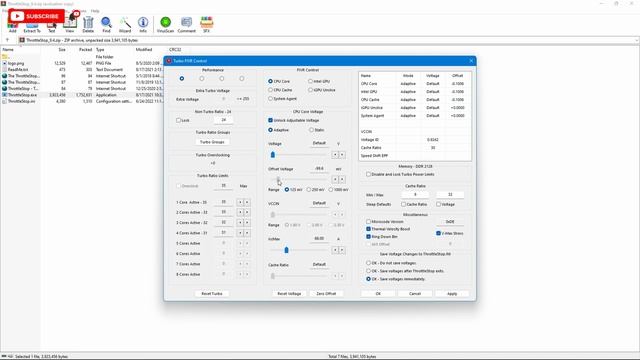Set offset range to 250 mV

click(309, 190)
